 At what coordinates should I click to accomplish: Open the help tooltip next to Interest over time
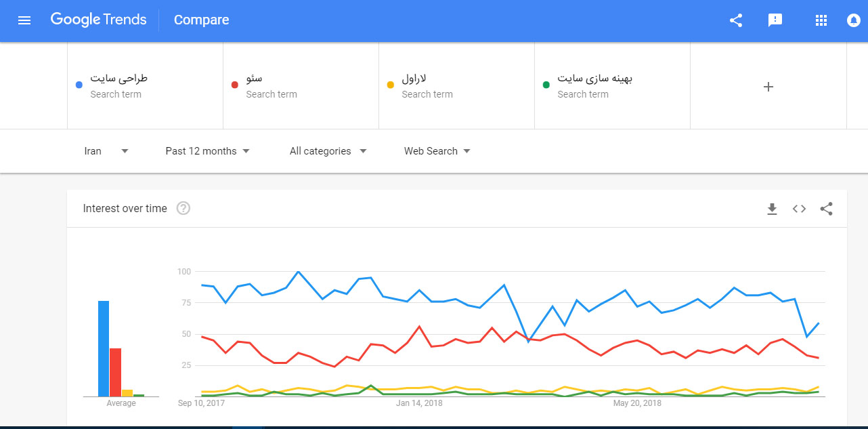(183, 208)
